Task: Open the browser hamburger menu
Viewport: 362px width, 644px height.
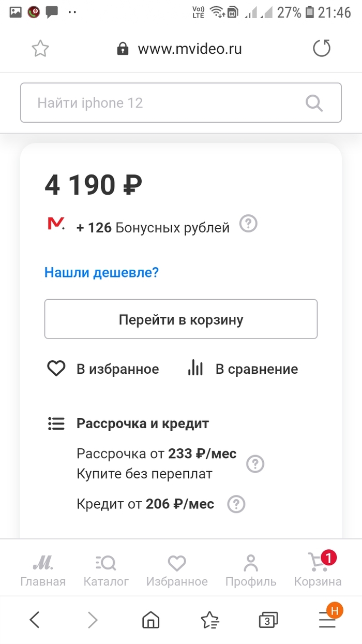Action: pos(327,620)
